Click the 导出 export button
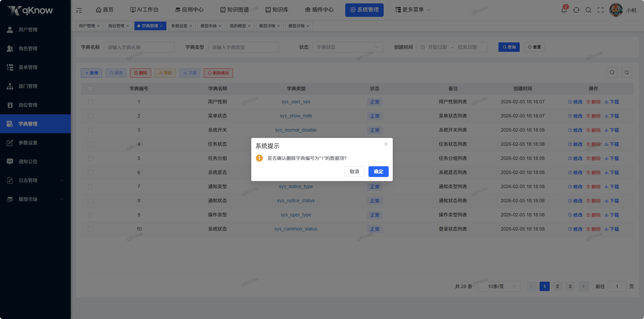The image size is (644, 319). point(165,73)
